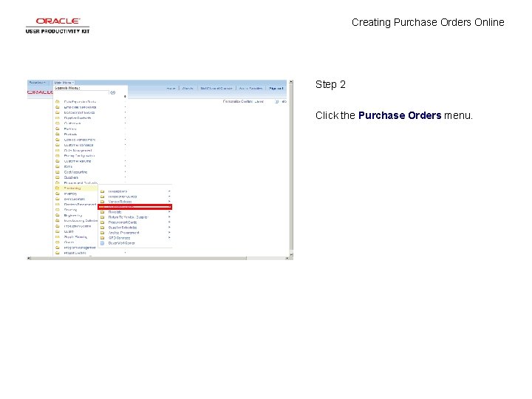Go to the Home link
532x399 pixels.
171,88
